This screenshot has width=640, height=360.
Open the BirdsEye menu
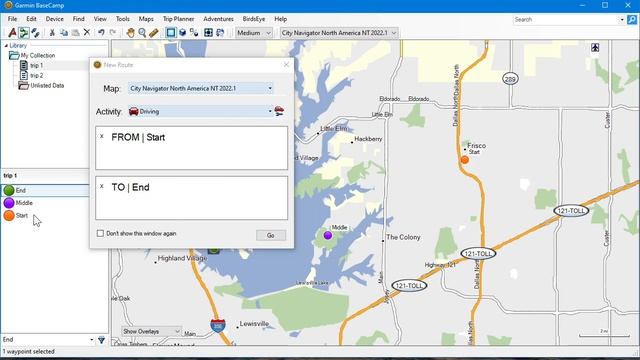pyautogui.click(x=253, y=19)
